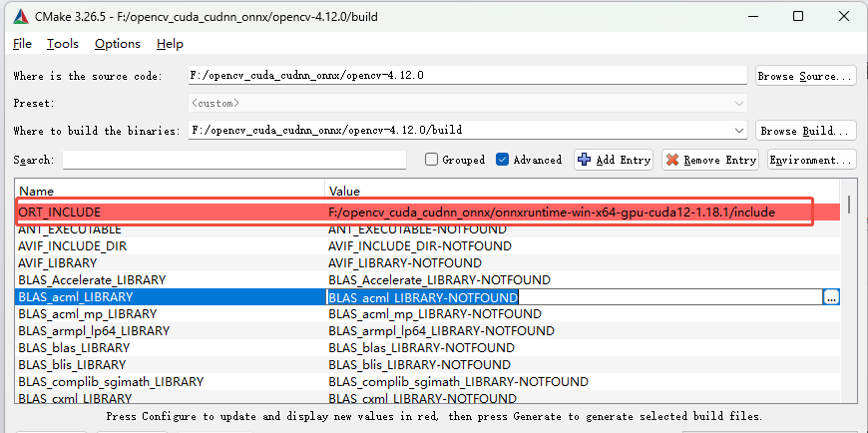Open the build binaries path dropdown

738,131
